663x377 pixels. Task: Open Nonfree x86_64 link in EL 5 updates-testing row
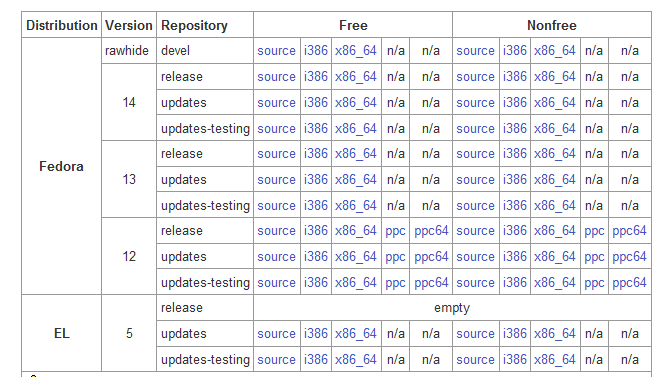click(x=554, y=359)
